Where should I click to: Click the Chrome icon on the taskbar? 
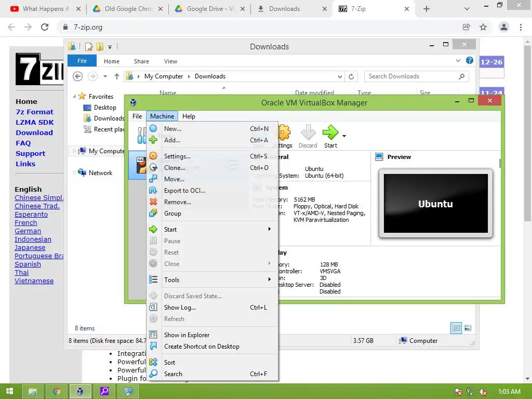[x=57, y=391]
